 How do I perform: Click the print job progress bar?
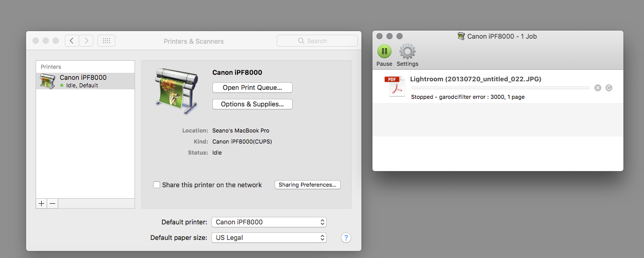[x=500, y=88]
